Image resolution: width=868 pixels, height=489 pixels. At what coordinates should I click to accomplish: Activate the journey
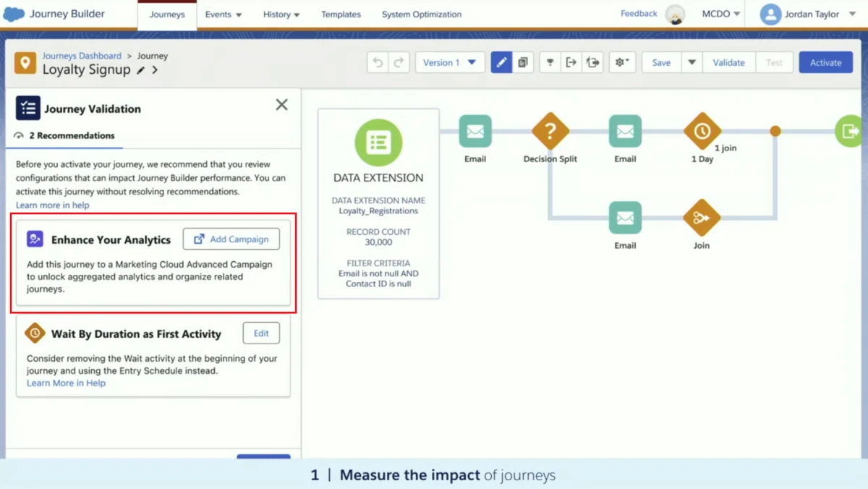click(x=825, y=62)
